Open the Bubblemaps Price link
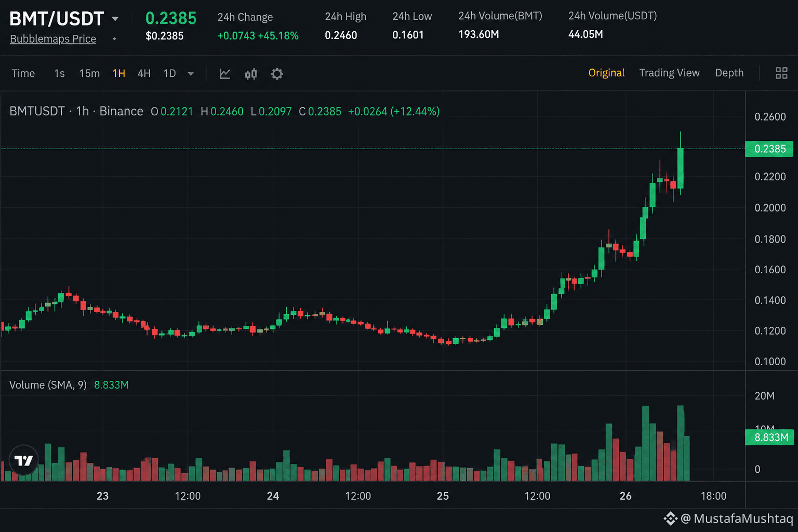Viewport: 798px width, 532px height. pyautogui.click(x=53, y=39)
